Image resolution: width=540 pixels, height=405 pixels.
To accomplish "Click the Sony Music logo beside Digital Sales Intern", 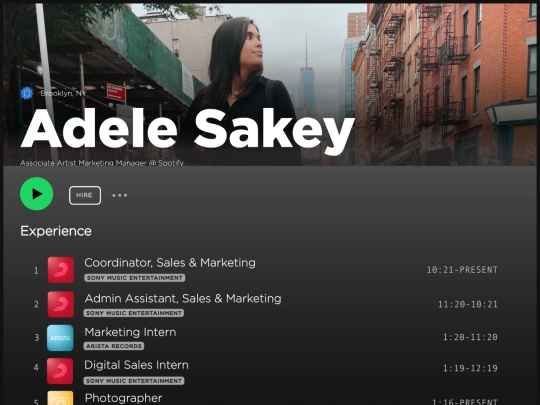I will point(60,371).
